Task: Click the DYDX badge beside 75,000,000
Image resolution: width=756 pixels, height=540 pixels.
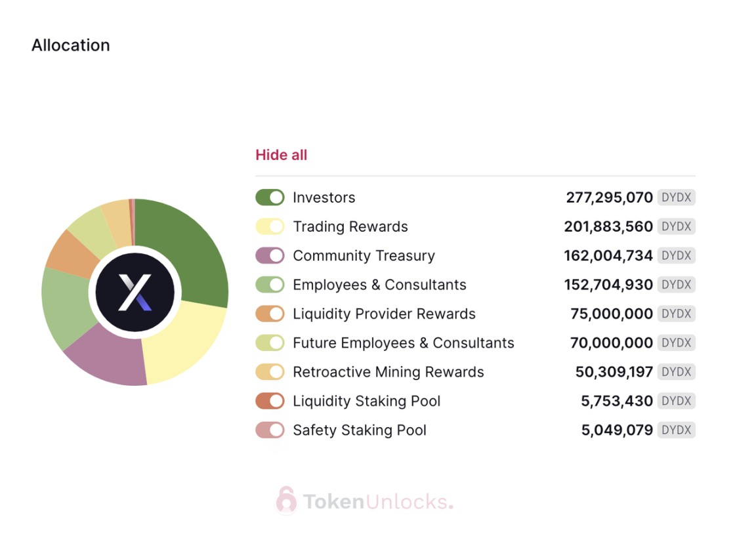Action: (x=677, y=314)
